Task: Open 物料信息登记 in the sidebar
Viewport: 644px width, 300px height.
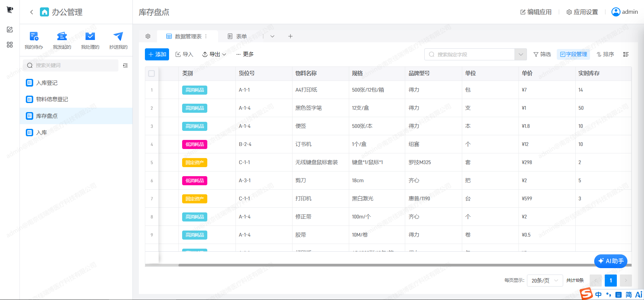Action: point(76,99)
